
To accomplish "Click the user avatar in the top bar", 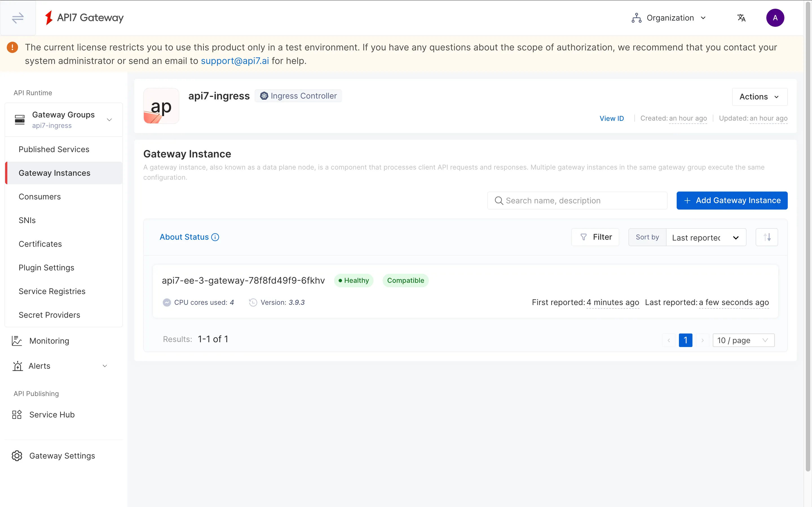I will tap(775, 17).
